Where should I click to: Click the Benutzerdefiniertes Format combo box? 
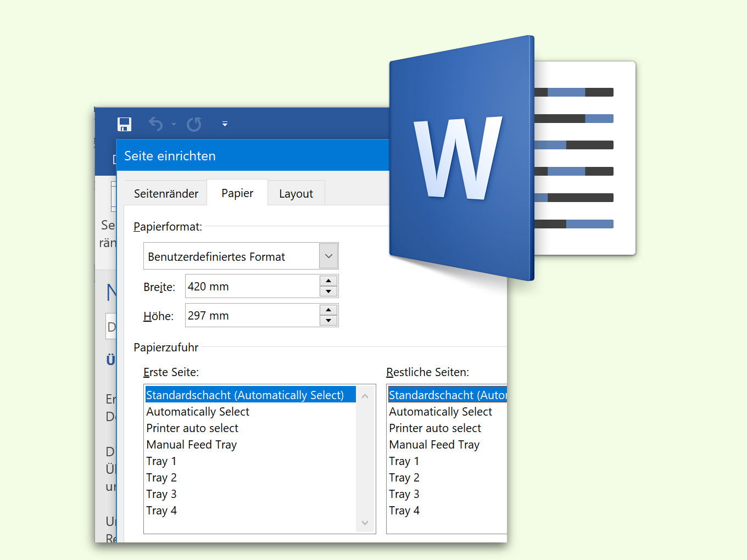[x=241, y=256]
